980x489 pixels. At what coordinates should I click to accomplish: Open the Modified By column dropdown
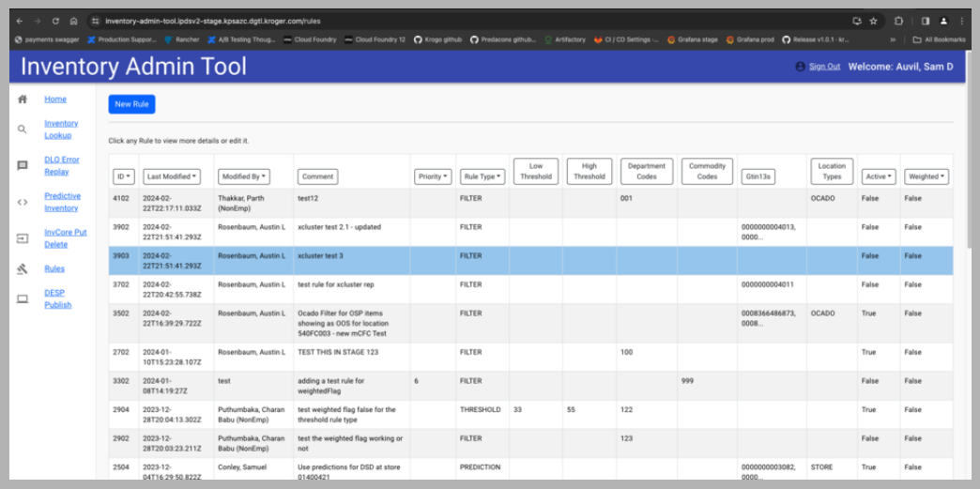[244, 177]
